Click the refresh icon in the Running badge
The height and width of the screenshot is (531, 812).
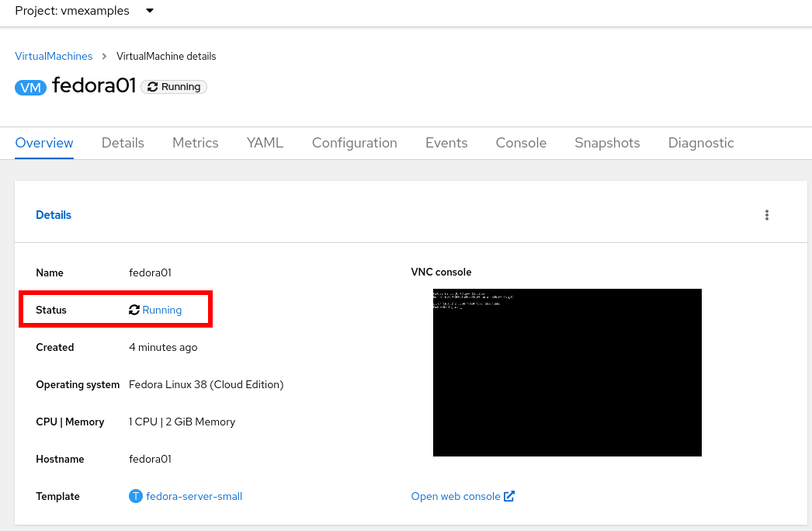(x=154, y=86)
